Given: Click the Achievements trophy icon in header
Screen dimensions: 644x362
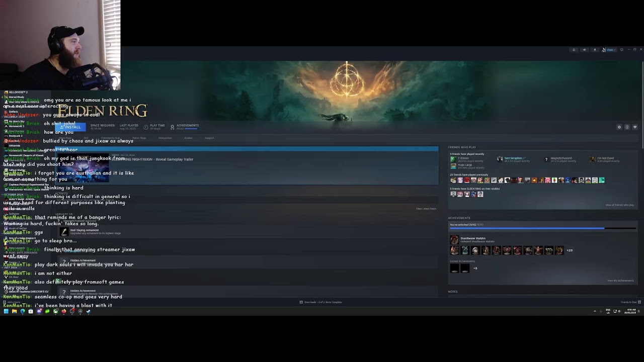Looking at the screenshot, I should coord(172,127).
